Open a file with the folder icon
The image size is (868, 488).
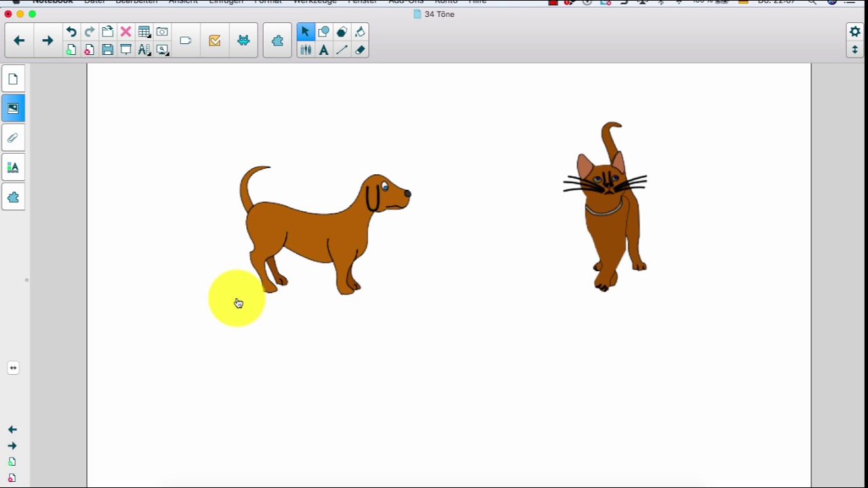pyautogui.click(x=108, y=32)
